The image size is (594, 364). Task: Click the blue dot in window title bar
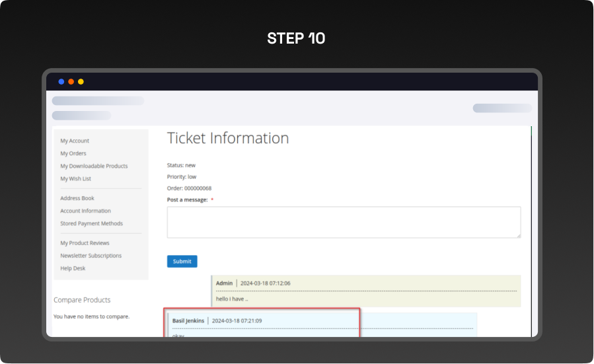[x=61, y=82]
